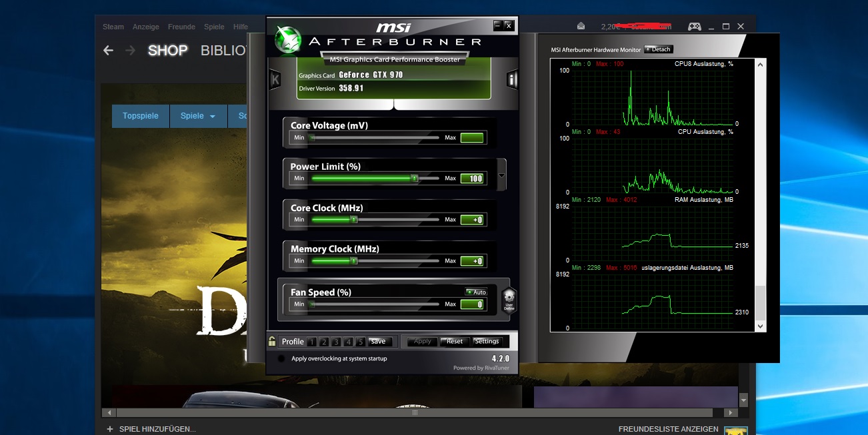Open the Anzeige menu in Steam
Image resolution: width=868 pixels, height=435 pixels.
pos(145,27)
